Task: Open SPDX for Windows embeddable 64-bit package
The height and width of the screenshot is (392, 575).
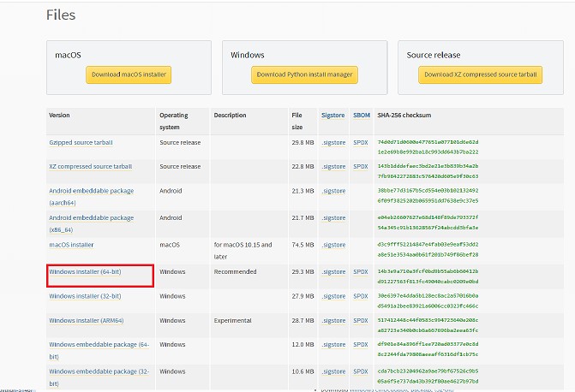Action: pos(361,344)
